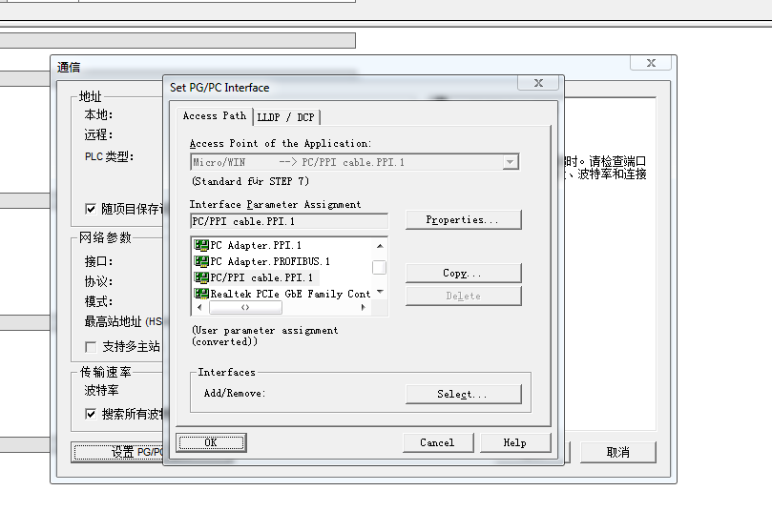The image size is (772, 532).
Task: Toggle the 随项目保存 checkbox
Action: 92,209
